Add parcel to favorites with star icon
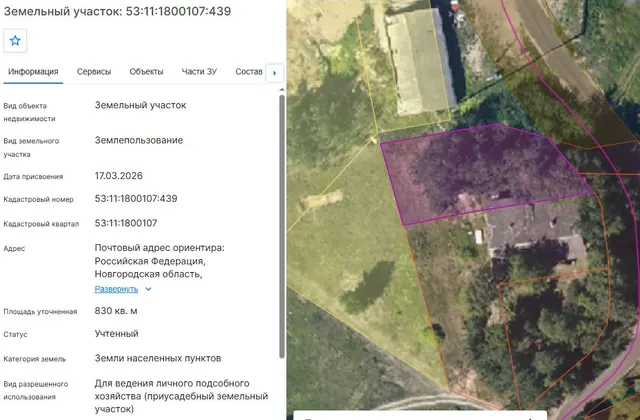Image resolution: width=640 pixels, height=420 pixels. [x=15, y=40]
